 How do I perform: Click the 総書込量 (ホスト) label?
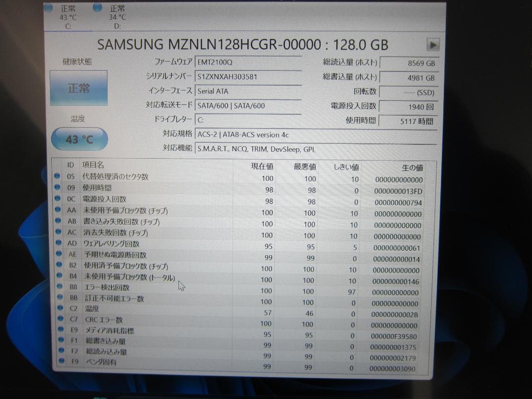click(x=350, y=77)
